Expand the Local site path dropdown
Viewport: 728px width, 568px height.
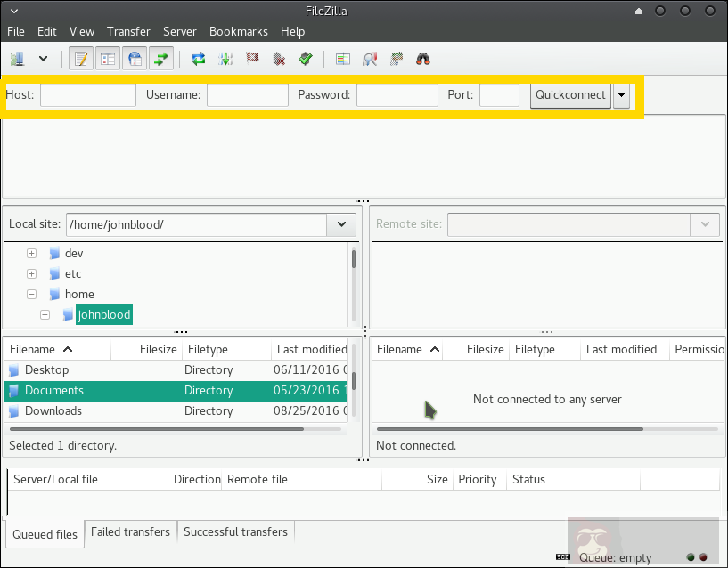pos(341,225)
